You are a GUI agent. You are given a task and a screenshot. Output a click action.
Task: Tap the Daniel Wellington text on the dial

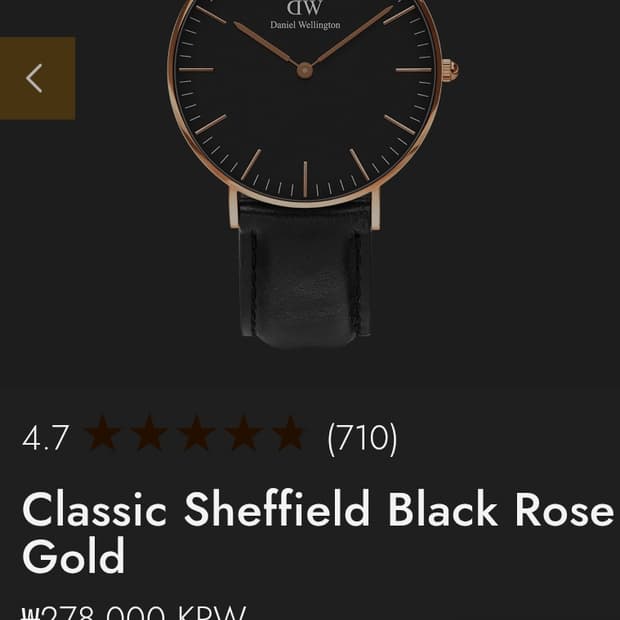(305, 25)
